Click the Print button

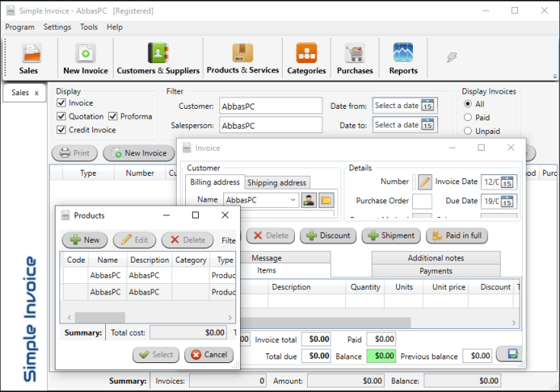click(x=75, y=153)
